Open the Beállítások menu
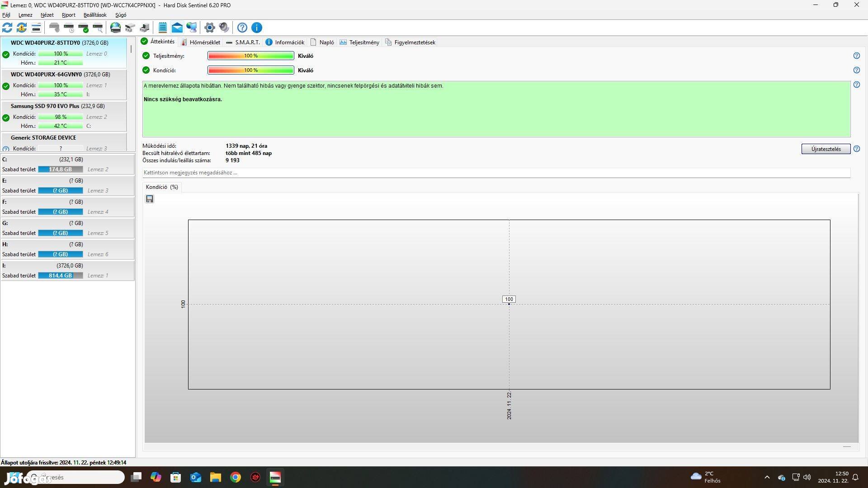Screen dimensions: 868x488 click(x=95, y=15)
